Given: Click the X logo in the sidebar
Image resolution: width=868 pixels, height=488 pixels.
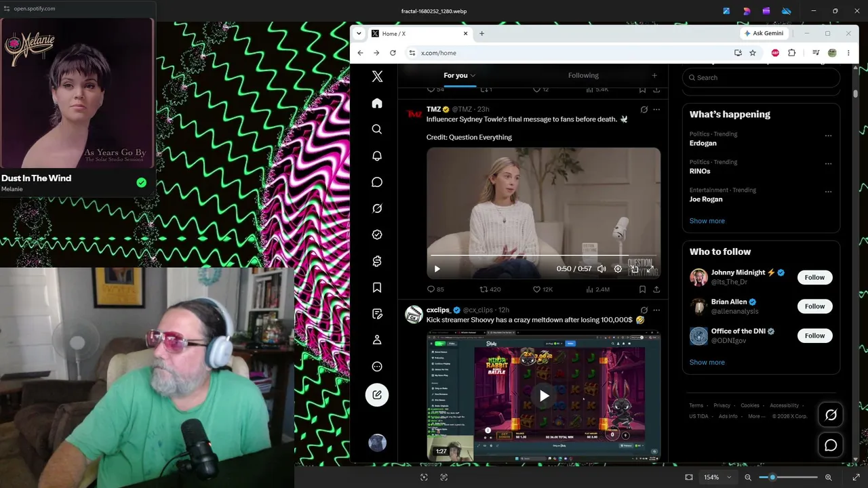Looking at the screenshot, I should point(377,77).
